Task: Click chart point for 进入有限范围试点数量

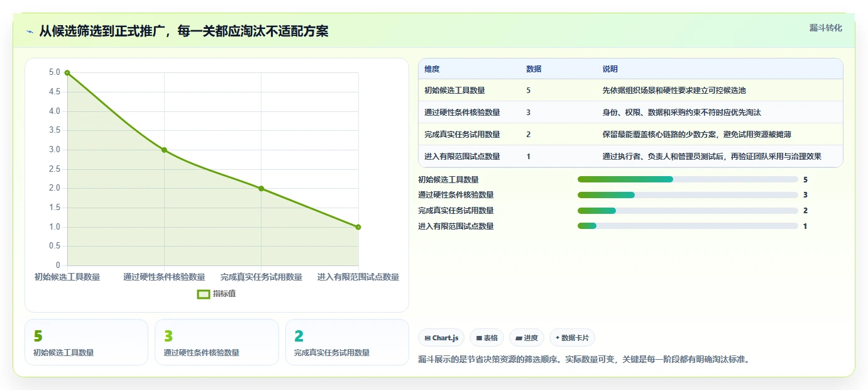Action: point(358,227)
